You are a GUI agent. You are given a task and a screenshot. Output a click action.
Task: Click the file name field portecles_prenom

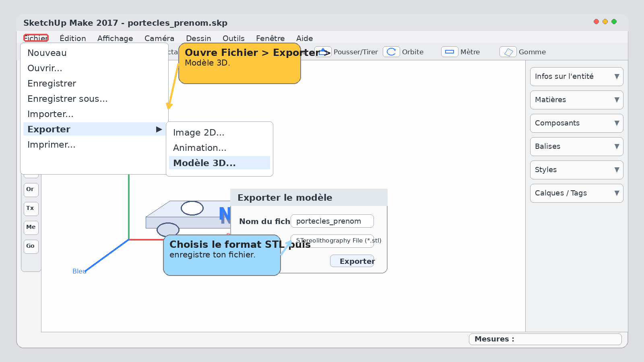[x=332, y=221]
